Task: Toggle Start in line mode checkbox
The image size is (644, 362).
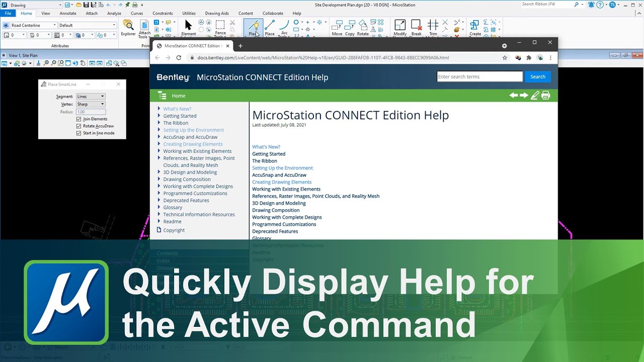Action: (x=78, y=133)
